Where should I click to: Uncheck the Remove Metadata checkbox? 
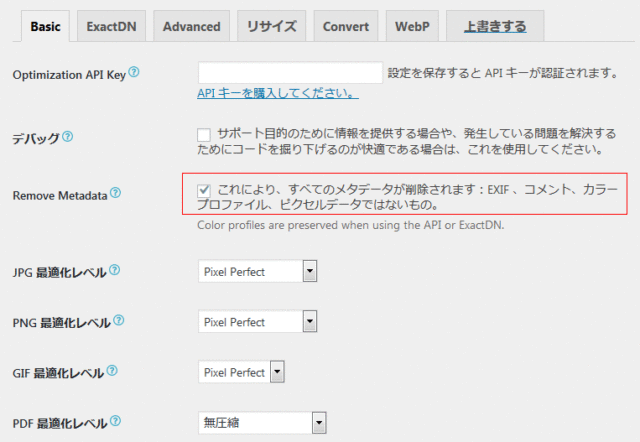204,190
